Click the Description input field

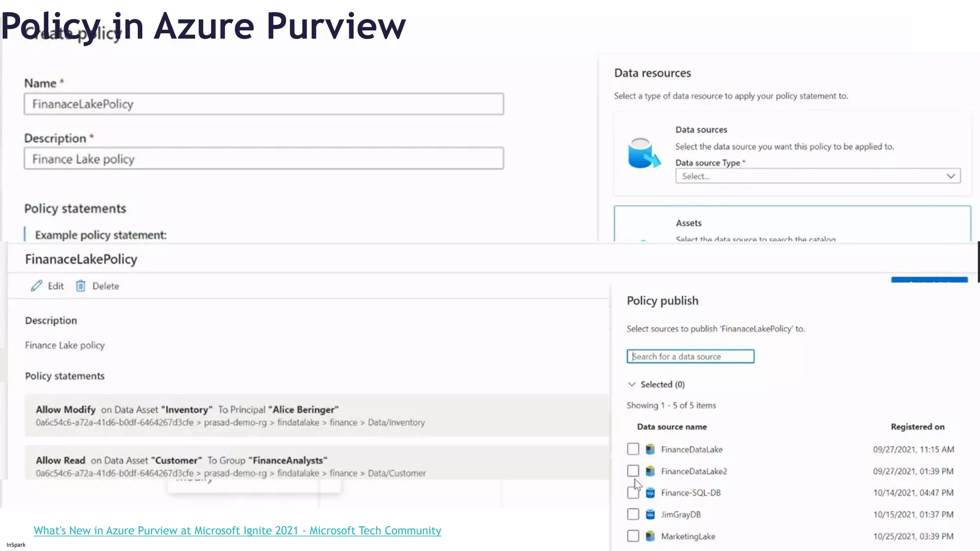[x=264, y=158]
